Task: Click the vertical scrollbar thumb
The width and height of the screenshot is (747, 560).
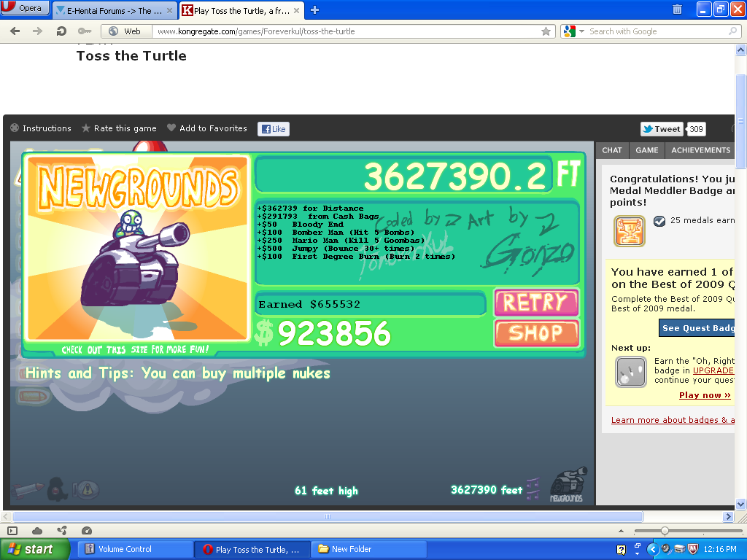Action: 741,121
